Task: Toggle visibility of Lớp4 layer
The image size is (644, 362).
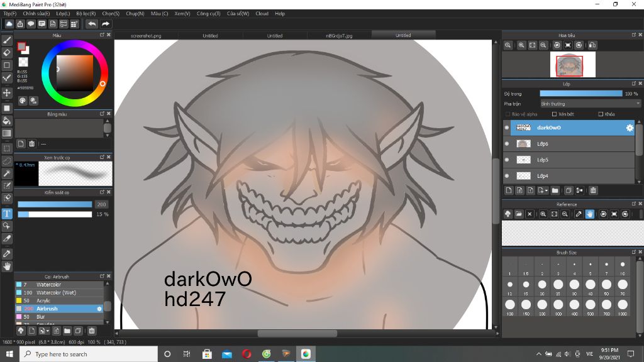Action: coord(507,176)
